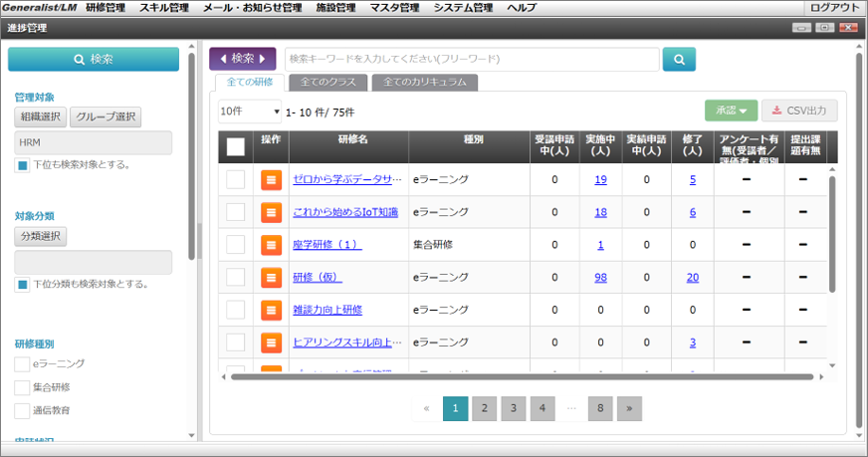Enable the eラーニング training type checkbox
The image size is (868, 457).
pos(22,364)
